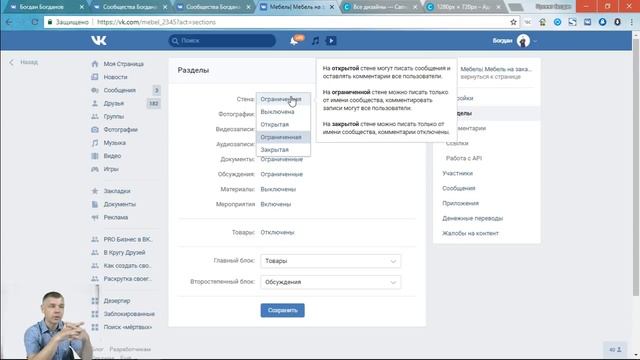The width and height of the screenshot is (640, 360).
Task: Open Работа с API in settings menu
Action: coord(464,158)
